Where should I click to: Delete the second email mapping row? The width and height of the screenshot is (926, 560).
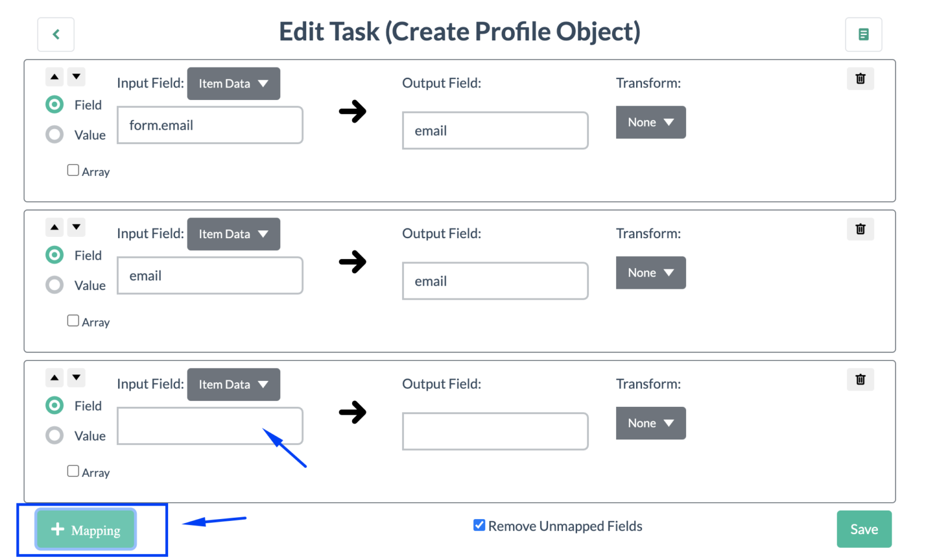point(860,229)
